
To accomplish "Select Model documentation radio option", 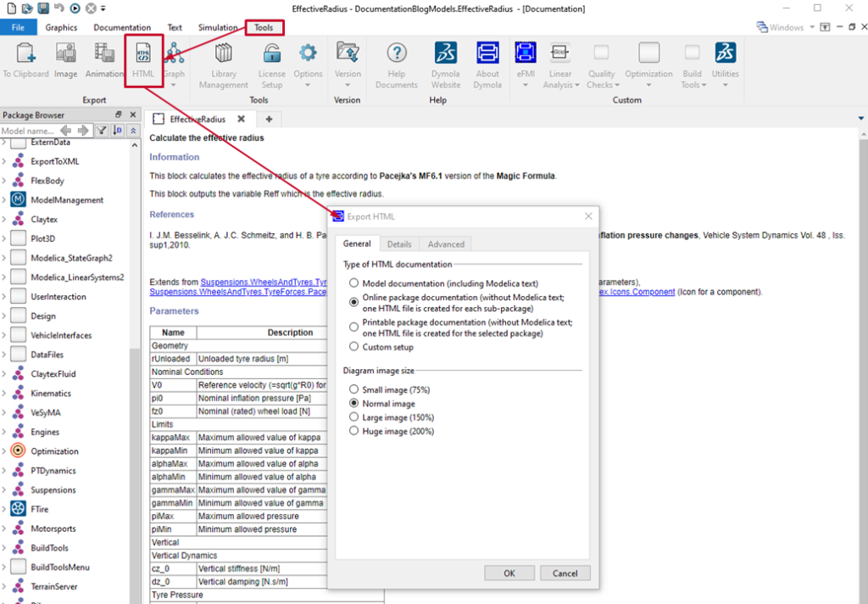I will click(x=353, y=283).
